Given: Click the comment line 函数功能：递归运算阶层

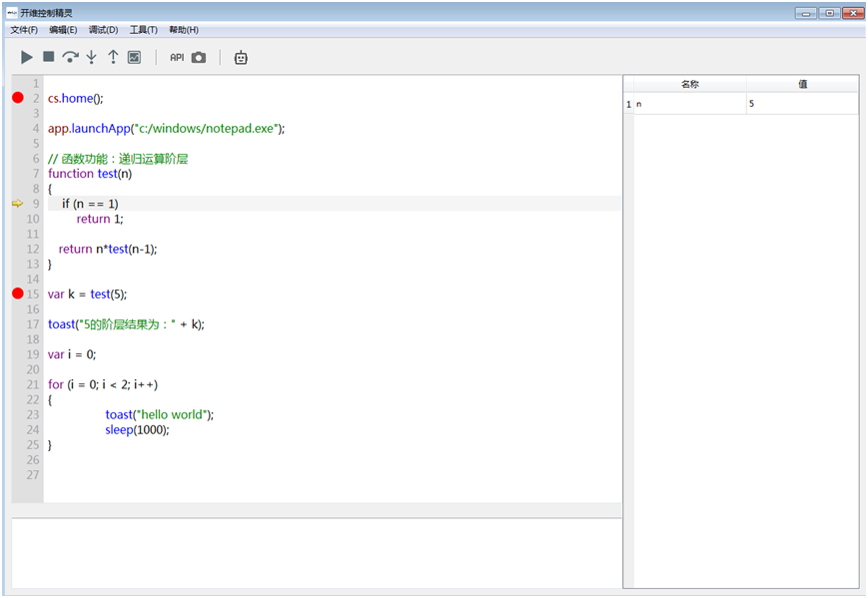Looking at the screenshot, I should (x=118, y=159).
